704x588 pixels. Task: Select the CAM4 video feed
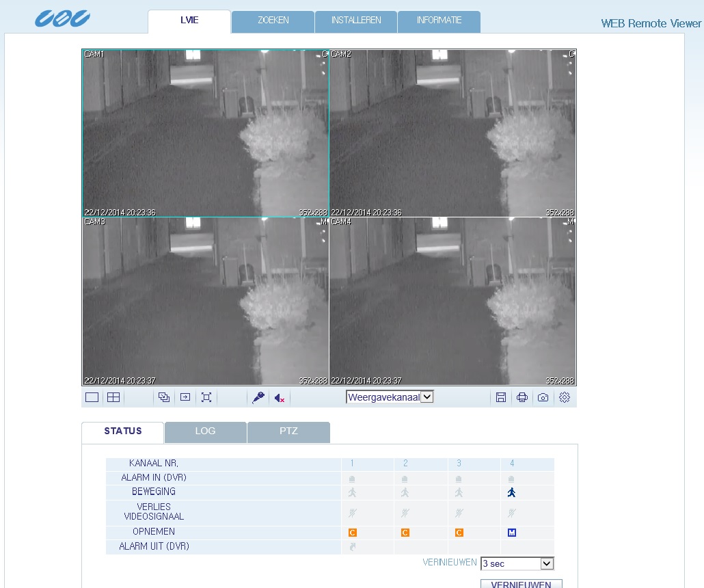[452, 302]
